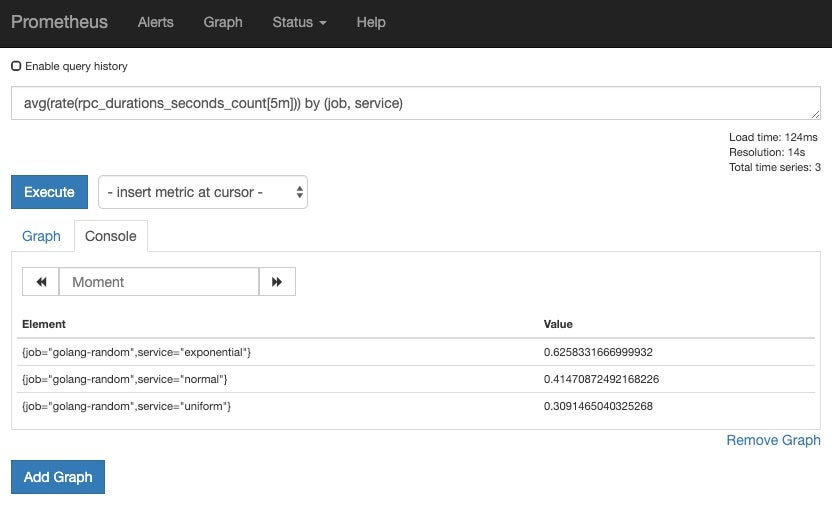Grab the query box resize handle
The height and width of the screenshot is (513, 832).
pyautogui.click(x=816, y=115)
